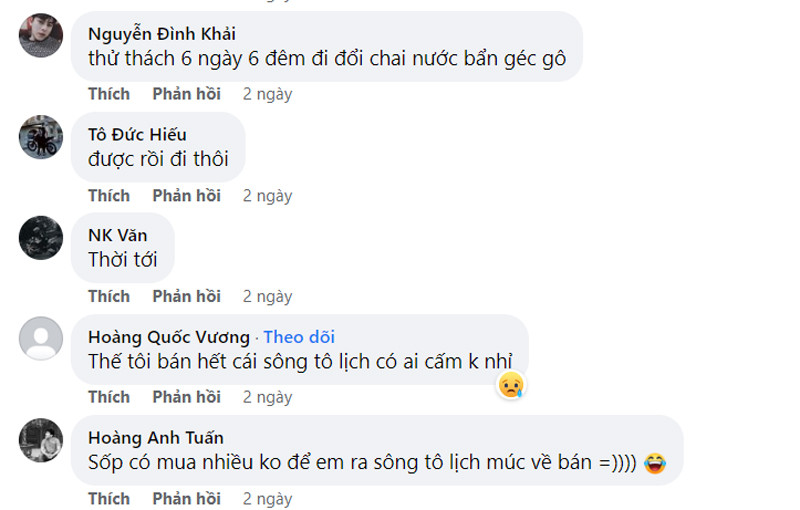
Task: Click the laughing emoji in Tuấn's comment
Action: (x=656, y=463)
